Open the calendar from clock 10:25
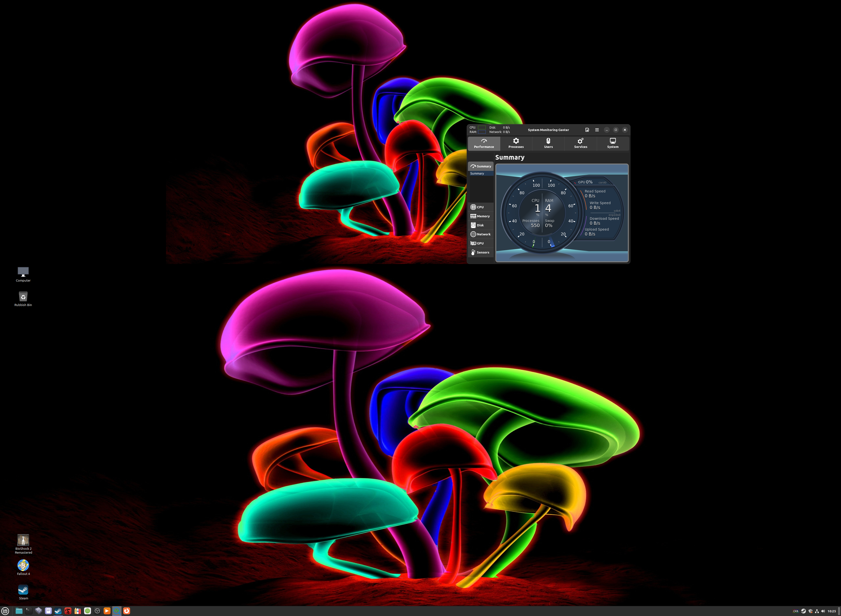 832,611
